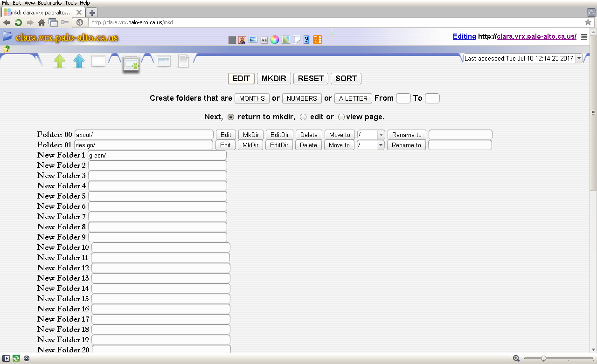Image resolution: width=597 pixels, height=364 pixels.
Task: Select the 'edit' radio option
Action: pyautogui.click(x=303, y=117)
